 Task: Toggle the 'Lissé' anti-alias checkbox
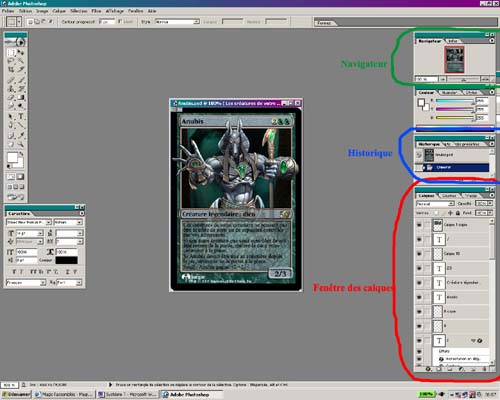120,22
